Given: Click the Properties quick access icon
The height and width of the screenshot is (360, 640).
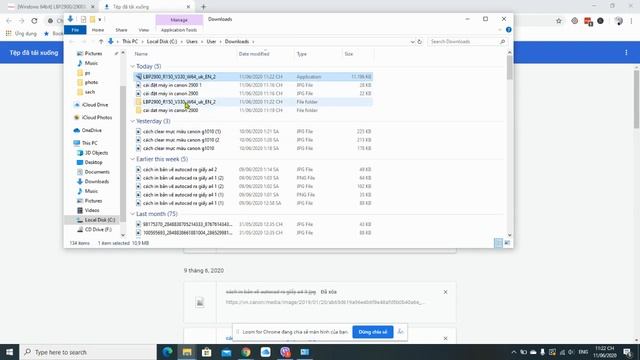Looking at the screenshot, I should 83,20.
